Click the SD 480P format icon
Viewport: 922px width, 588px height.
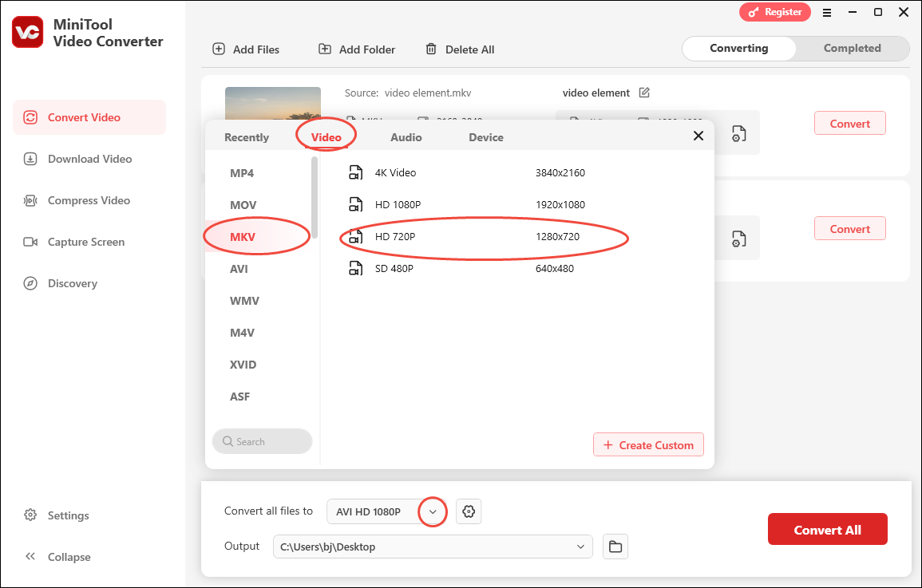pos(356,268)
